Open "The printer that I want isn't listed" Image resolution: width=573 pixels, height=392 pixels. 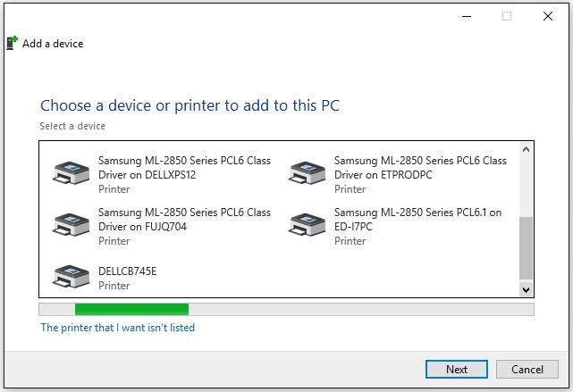(x=118, y=328)
